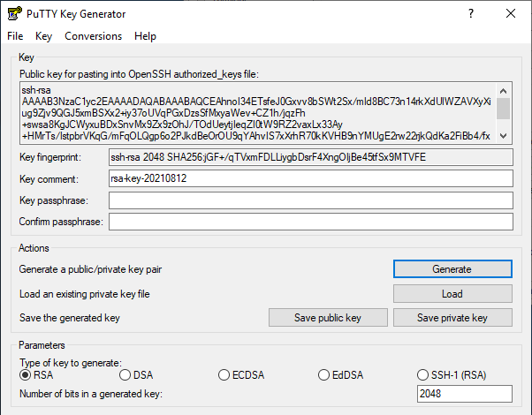The image size is (532, 415).
Task: Open the Help menu
Action: pyautogui.click(x=145, y=36)
